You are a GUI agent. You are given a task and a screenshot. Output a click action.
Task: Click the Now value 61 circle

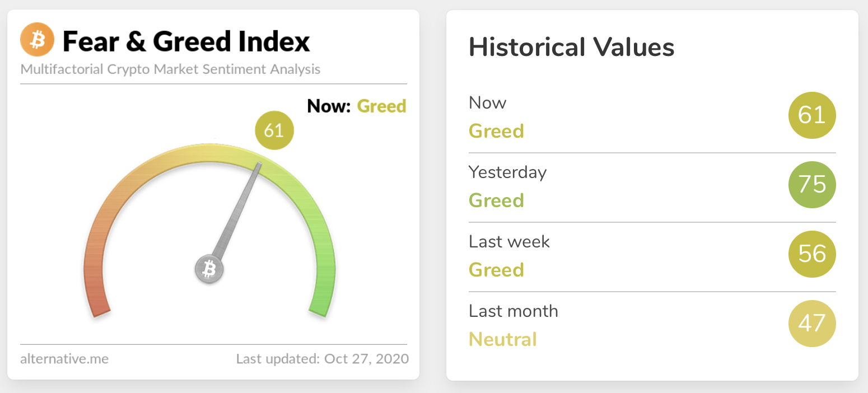pos(811,115)
